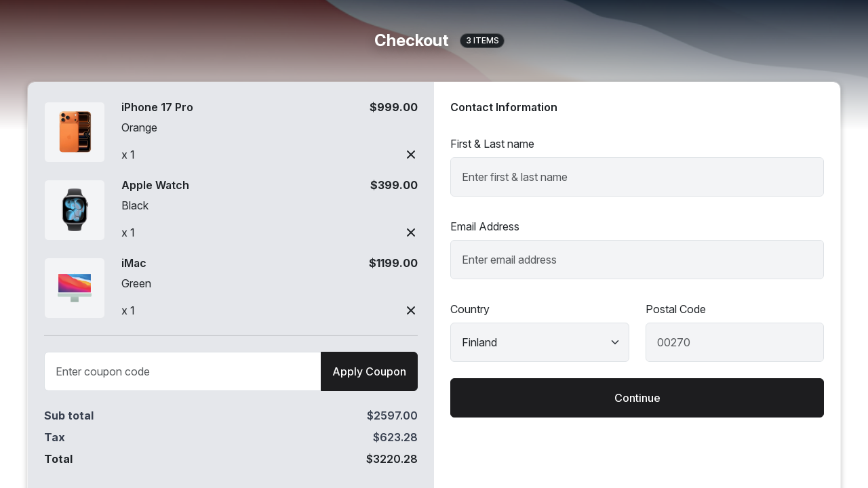This screenshot has height=488, width=868.
Task: Focus the First & Last name field
Action: point(637,177)
